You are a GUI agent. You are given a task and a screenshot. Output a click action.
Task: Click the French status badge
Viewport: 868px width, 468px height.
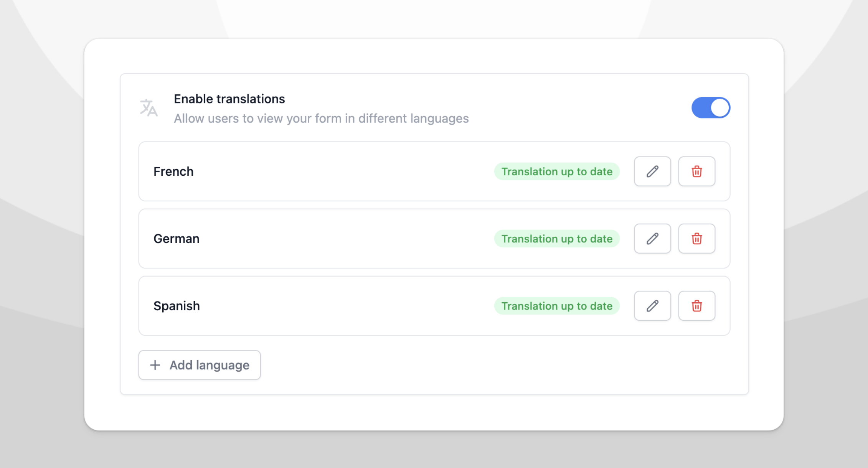pyautogui.click(x=556, y=171)
